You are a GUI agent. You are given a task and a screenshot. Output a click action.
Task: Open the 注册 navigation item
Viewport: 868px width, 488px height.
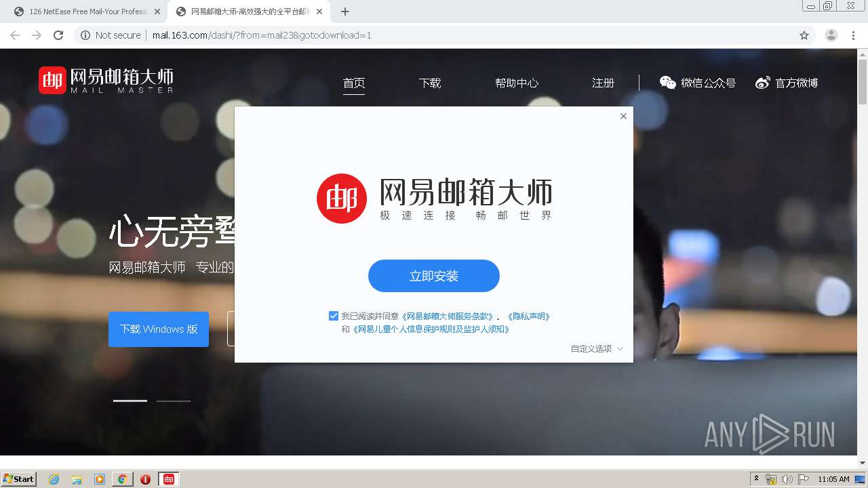pyautogui.click(x=603, y=83)
